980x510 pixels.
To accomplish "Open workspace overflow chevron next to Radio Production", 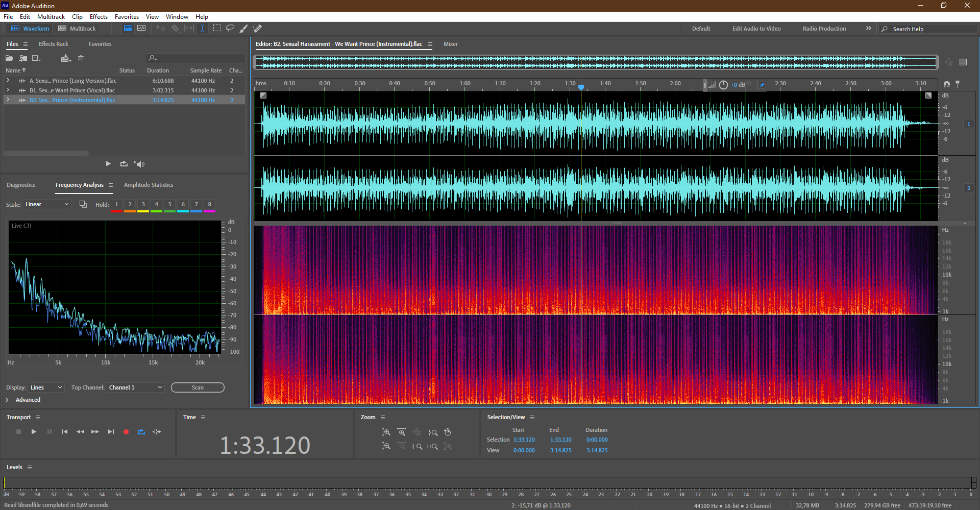I will coord(868,29).
